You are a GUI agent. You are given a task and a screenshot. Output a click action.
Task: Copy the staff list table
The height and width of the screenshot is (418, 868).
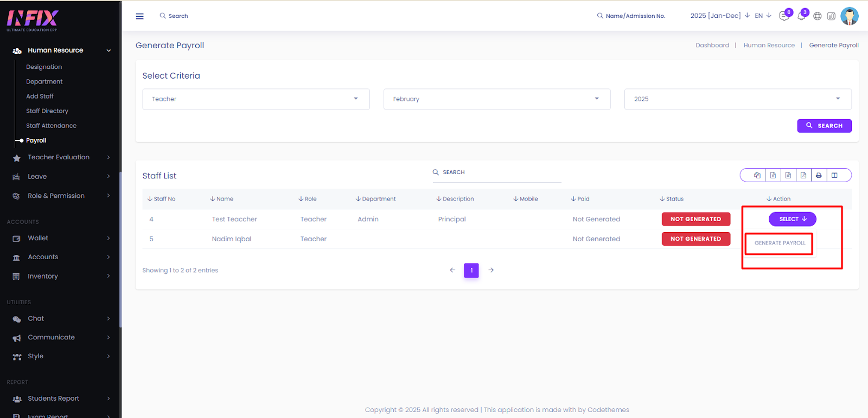(x=757, y=175)
